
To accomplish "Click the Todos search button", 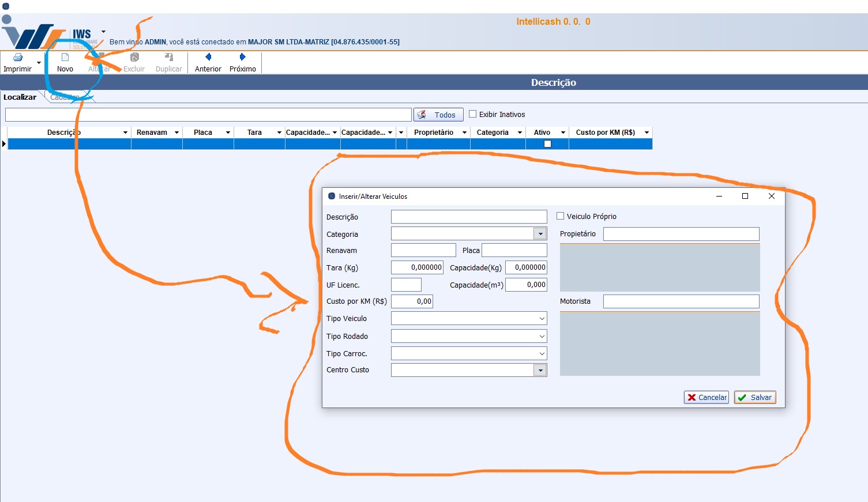I will click(438, 115).
